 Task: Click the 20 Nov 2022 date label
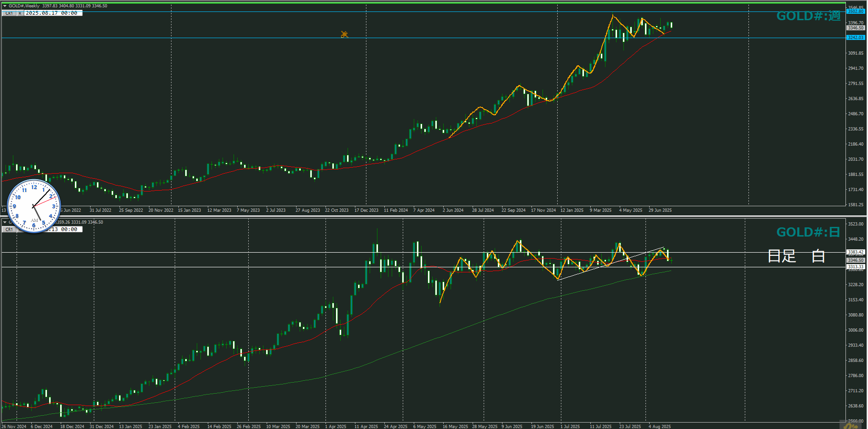click(161, 210)
